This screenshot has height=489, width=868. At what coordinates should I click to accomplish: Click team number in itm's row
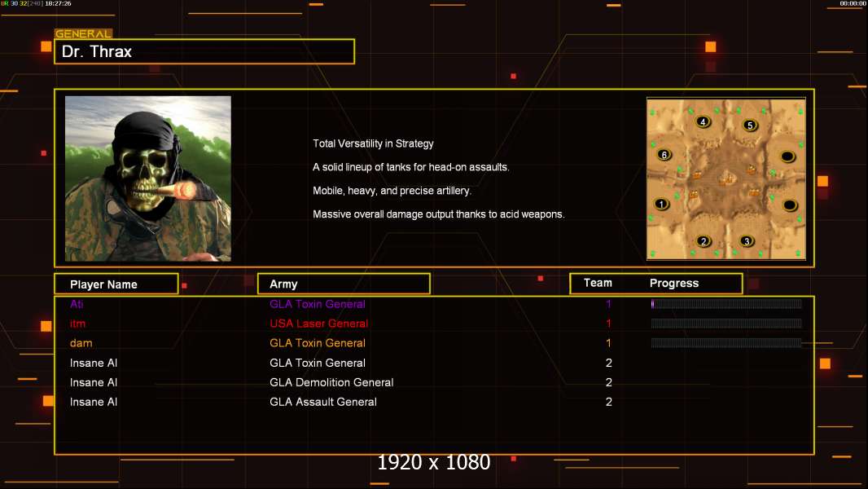(x=608, y=324)
